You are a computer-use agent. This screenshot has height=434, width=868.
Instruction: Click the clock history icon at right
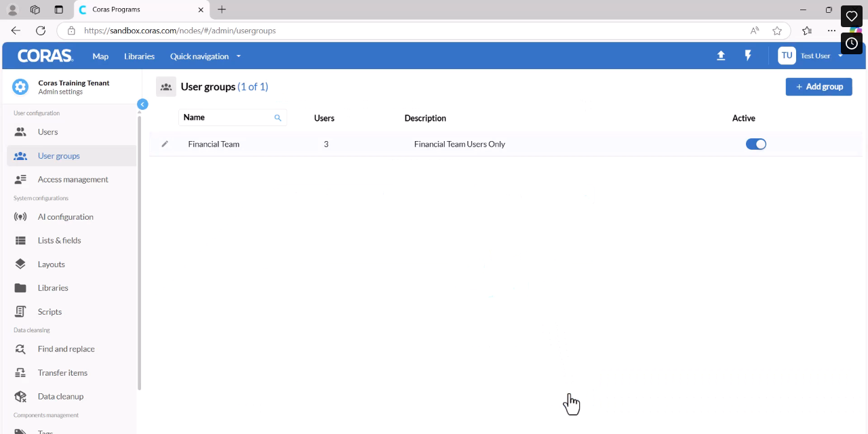[852, 43]
